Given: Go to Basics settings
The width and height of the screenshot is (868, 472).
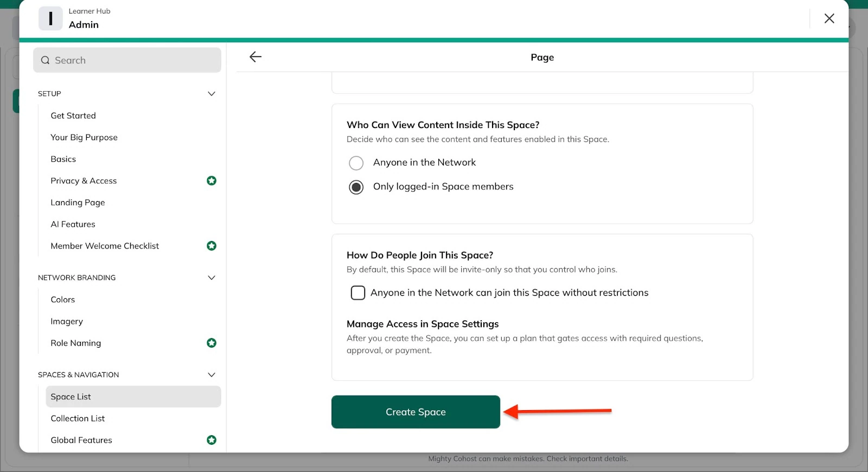Looking at the screenshot, I should pyautogui.click(x=63, y=159).
